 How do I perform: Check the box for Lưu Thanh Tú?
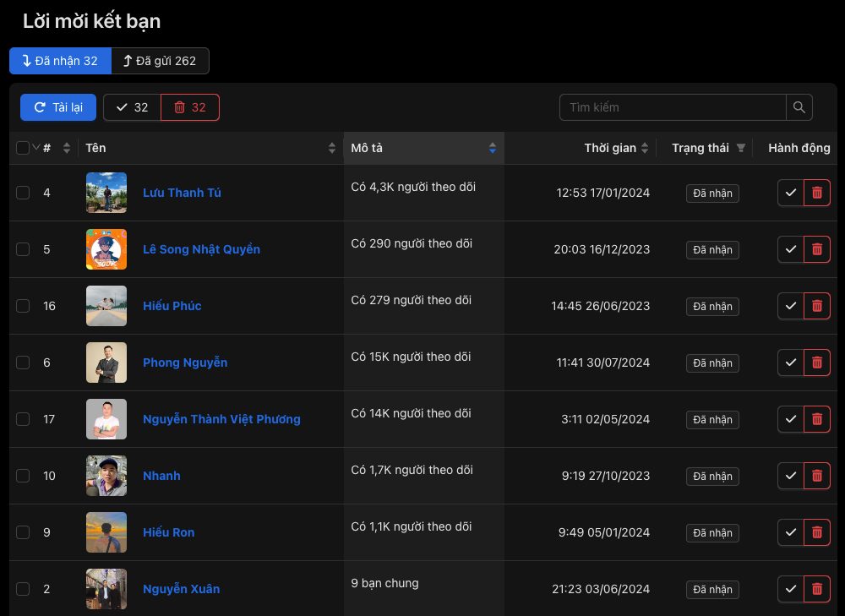(23, 193)
